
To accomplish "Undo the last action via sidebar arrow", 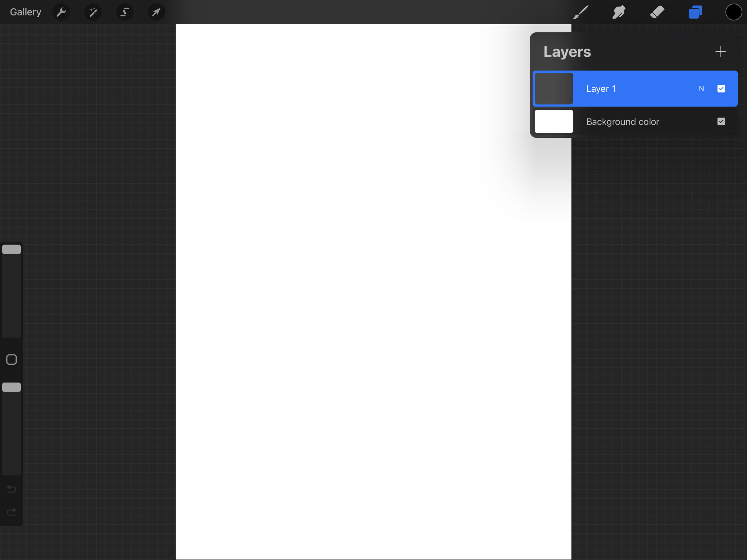I will (11, 489).
